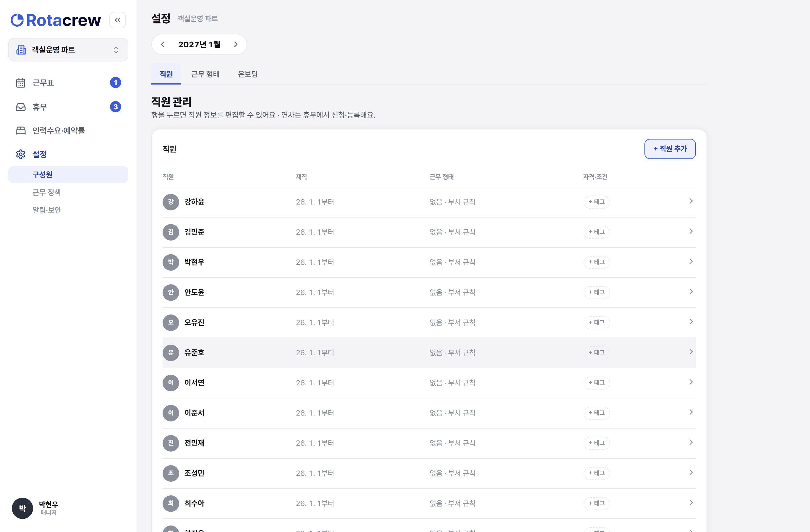Click the Rotacrew logo
Image resolution: width=810 pixels, height=532 pixels.
(x=56, y=20)
